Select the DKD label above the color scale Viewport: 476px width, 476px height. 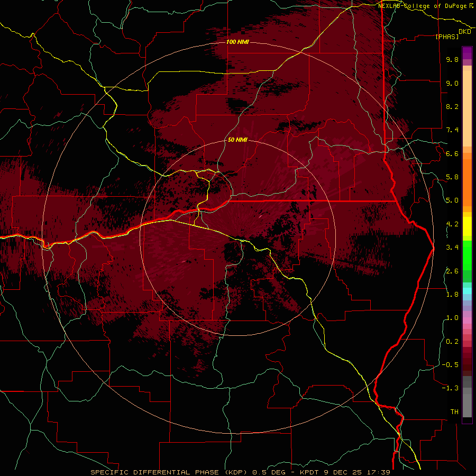pos(465,32)
